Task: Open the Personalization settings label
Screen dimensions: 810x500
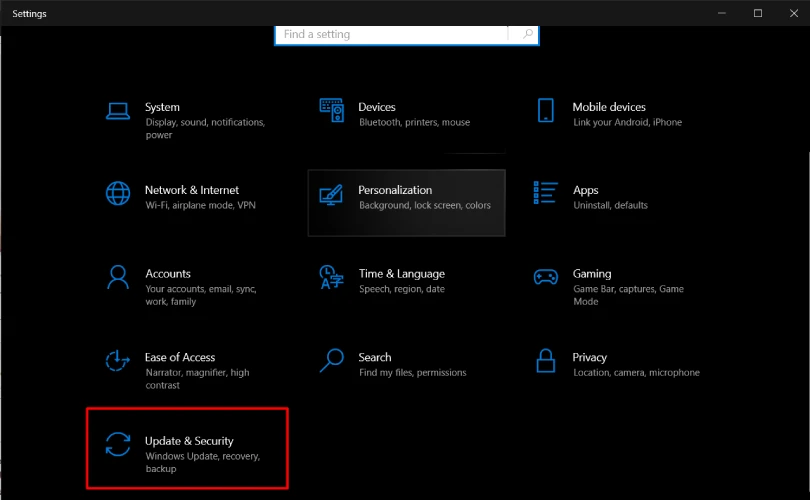Action: 395,190
